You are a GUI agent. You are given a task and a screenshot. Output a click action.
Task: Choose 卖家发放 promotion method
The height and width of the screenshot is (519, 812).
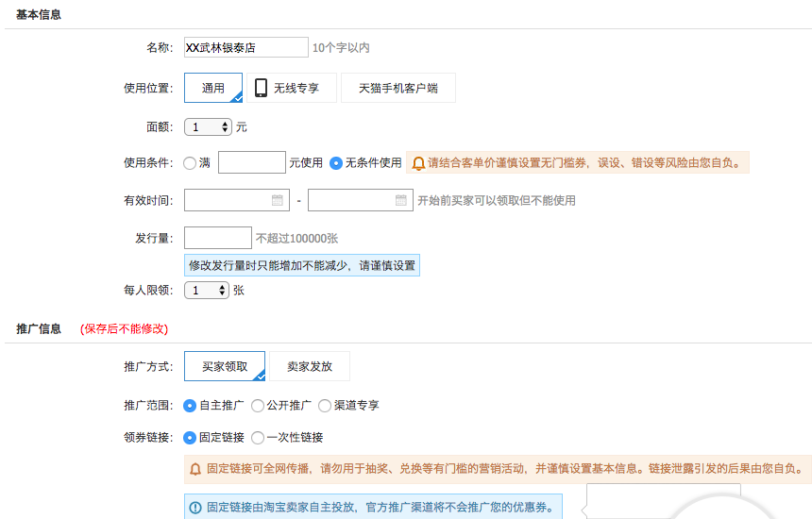309,366
